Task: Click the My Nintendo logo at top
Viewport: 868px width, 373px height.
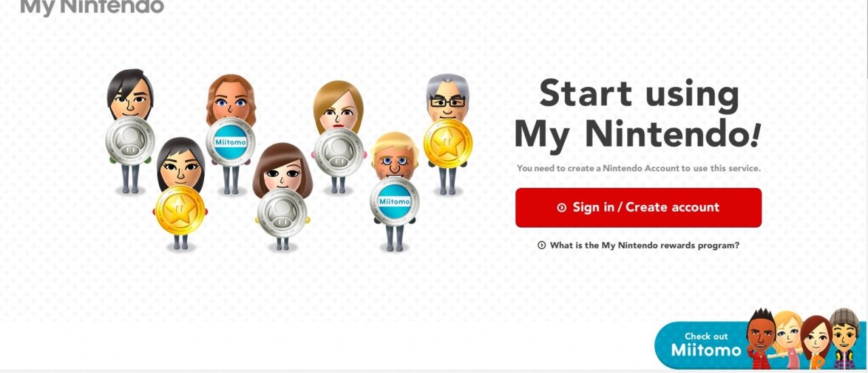Action: [92, 7]
